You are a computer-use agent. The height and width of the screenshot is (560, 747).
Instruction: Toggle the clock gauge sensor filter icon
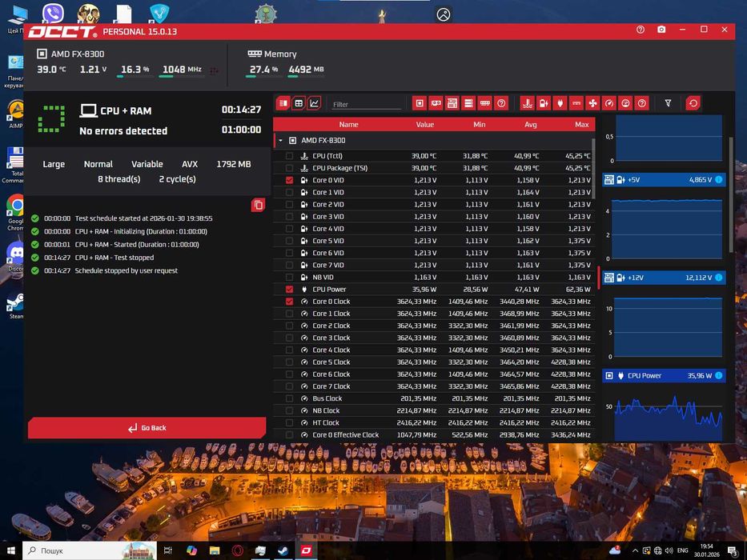tap(609, 103)
